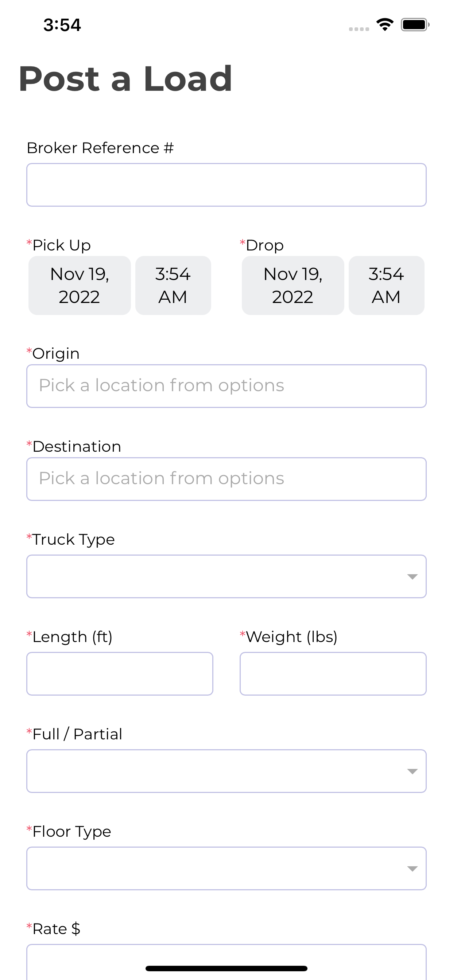This screenshot has height=980, width=453.
Task: Tap the home indicator bar
Action: (x=226, y=968)
